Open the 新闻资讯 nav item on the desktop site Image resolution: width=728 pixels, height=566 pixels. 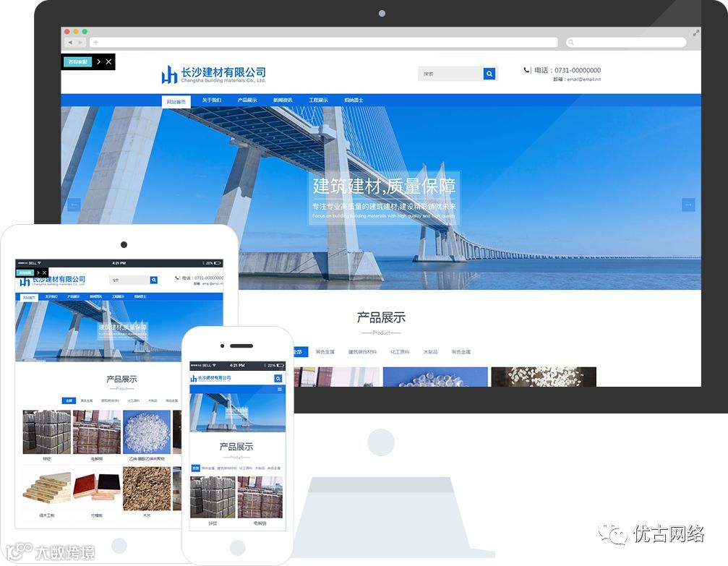point(283,100)
